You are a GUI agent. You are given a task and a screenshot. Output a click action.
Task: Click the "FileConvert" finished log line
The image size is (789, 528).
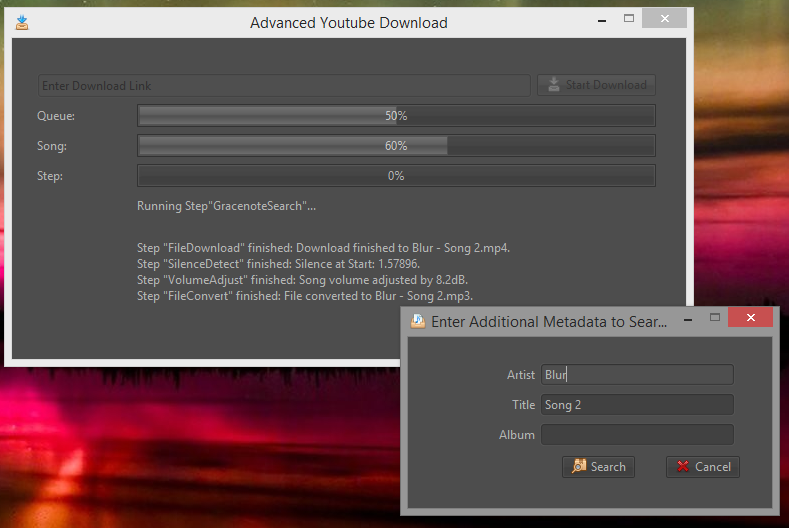tap(305, 296)
